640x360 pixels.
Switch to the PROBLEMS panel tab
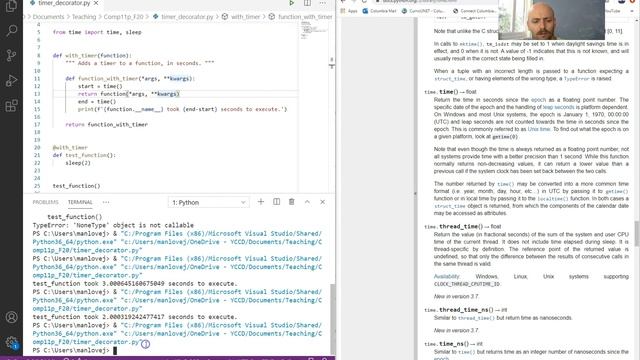[45, 202]
